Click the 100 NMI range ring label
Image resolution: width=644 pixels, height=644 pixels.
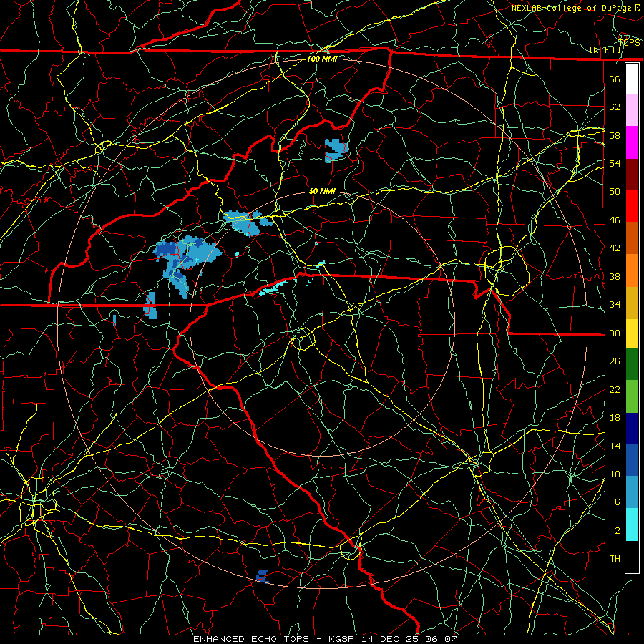[322, 59]
